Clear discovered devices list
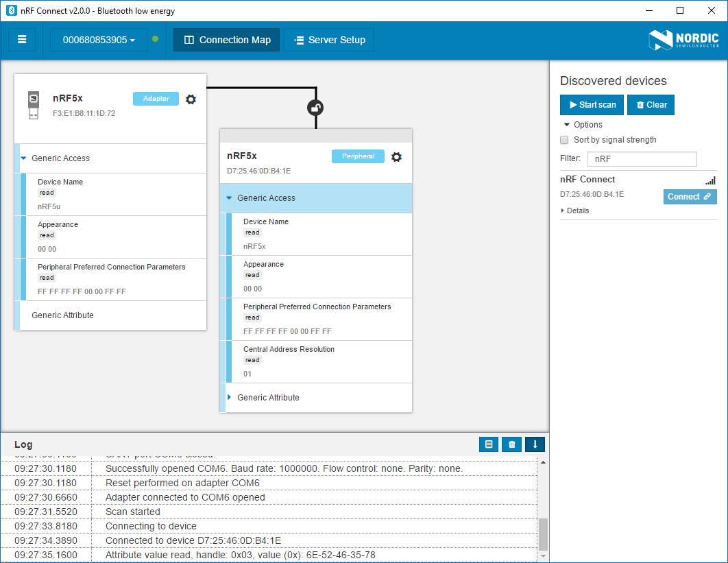728x563 pixels. [x=651, y=105]
